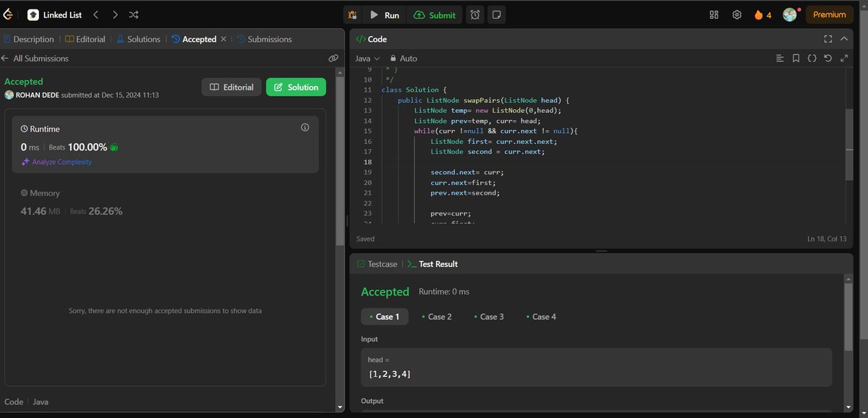Open the problem list layout grid icon
This screenshot has height=418, width=868.
point(713,14)
